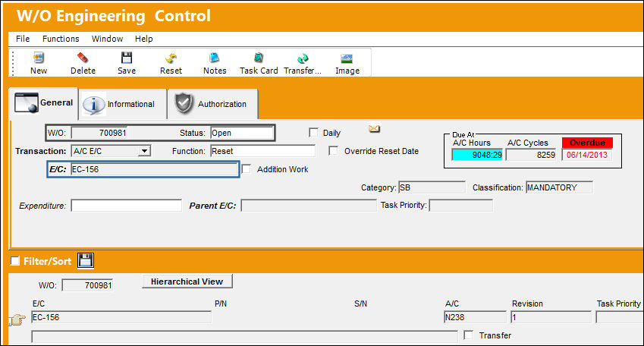This screenshot has height=346, width=644.
Task: Open the Help menu
Action: 144,39
